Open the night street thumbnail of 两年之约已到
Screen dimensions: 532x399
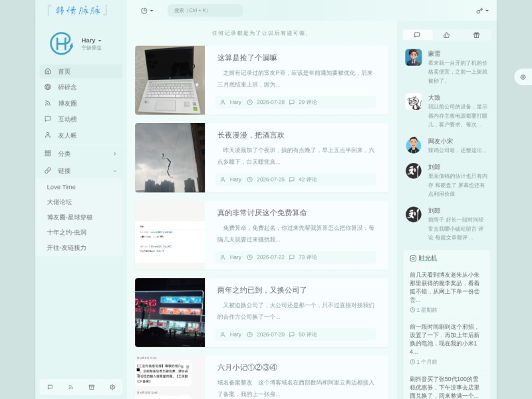coord(170,313)
